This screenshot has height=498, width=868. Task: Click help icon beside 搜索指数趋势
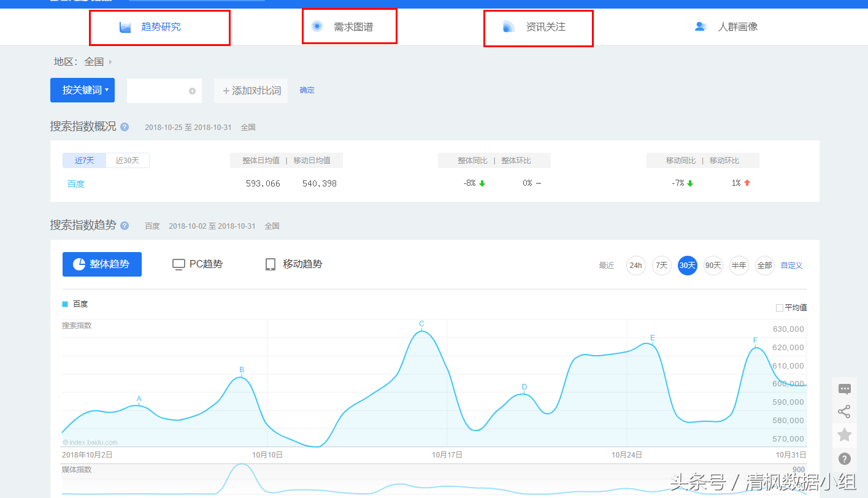[125, 226]
